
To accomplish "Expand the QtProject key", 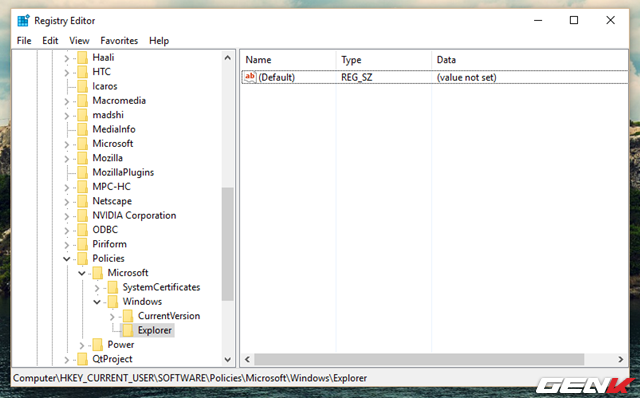I will (67, 360).
